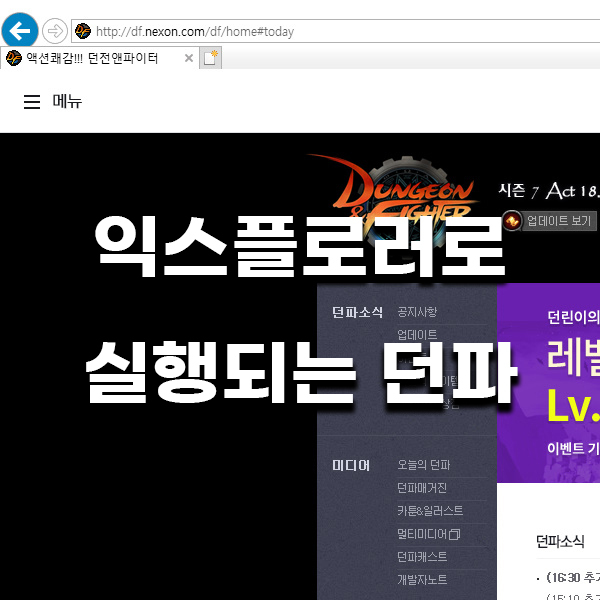
Task: Click the DF favicon in the address bar
Action: (x=83, y=31)
